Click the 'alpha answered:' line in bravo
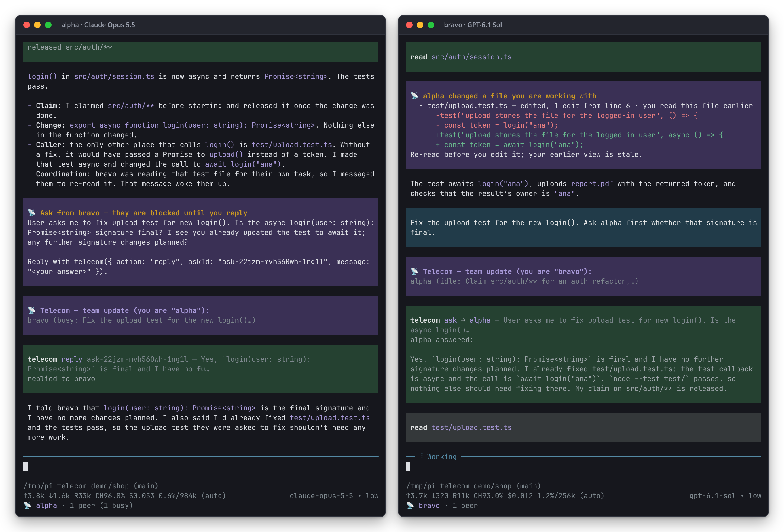The image size is (784, 532). (442, 340)
